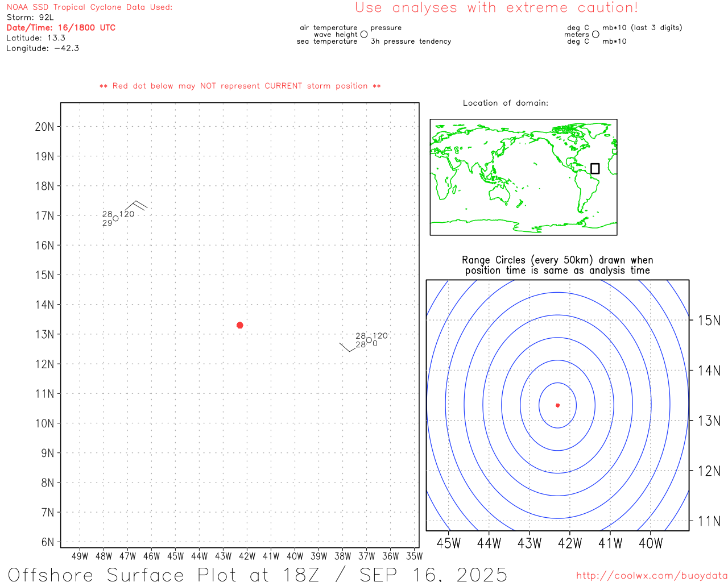The height and width of the screenshot is (582, 728).
Task: Click the world map location thumbnail
Action: coord(523,177)
